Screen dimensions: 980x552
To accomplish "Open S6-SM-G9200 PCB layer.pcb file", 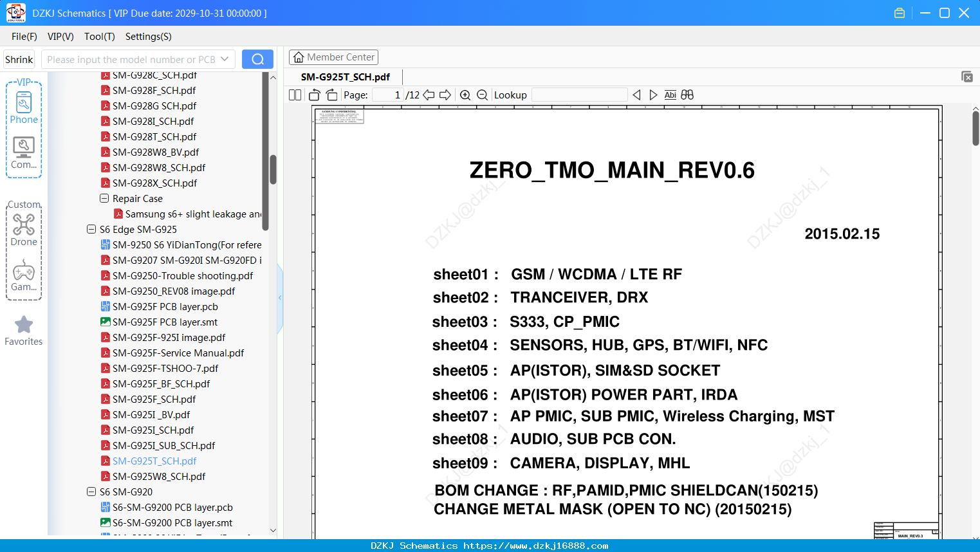I will click(172, 508).
